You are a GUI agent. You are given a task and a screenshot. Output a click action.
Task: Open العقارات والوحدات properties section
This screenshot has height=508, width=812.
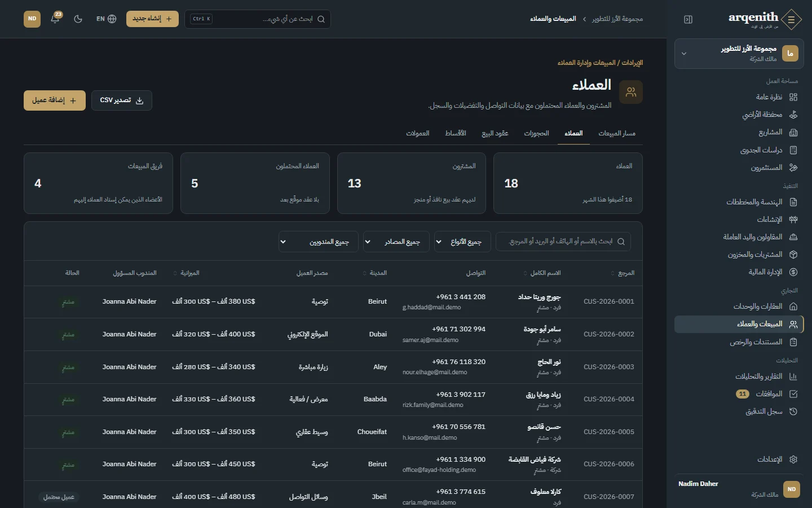point(739,306)
